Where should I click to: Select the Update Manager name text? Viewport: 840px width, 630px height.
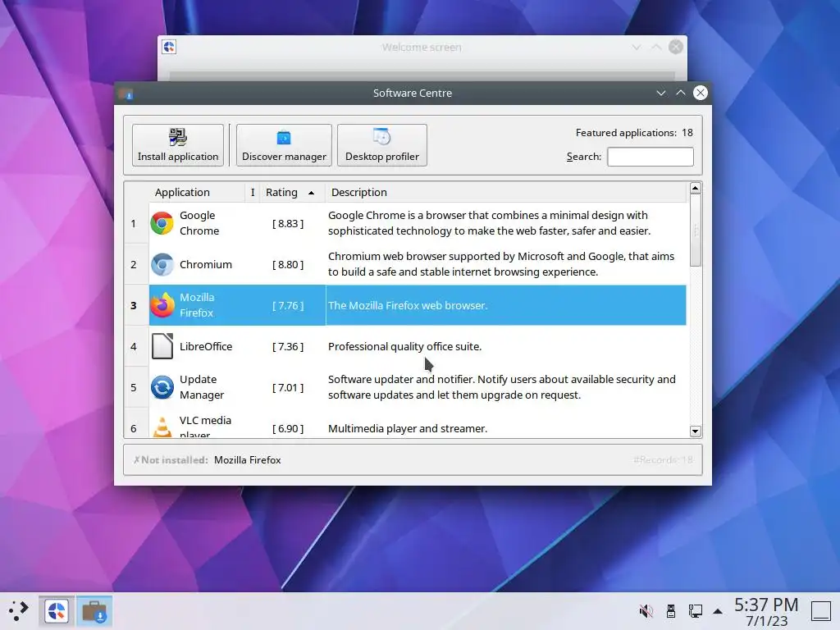coord(202,387)
